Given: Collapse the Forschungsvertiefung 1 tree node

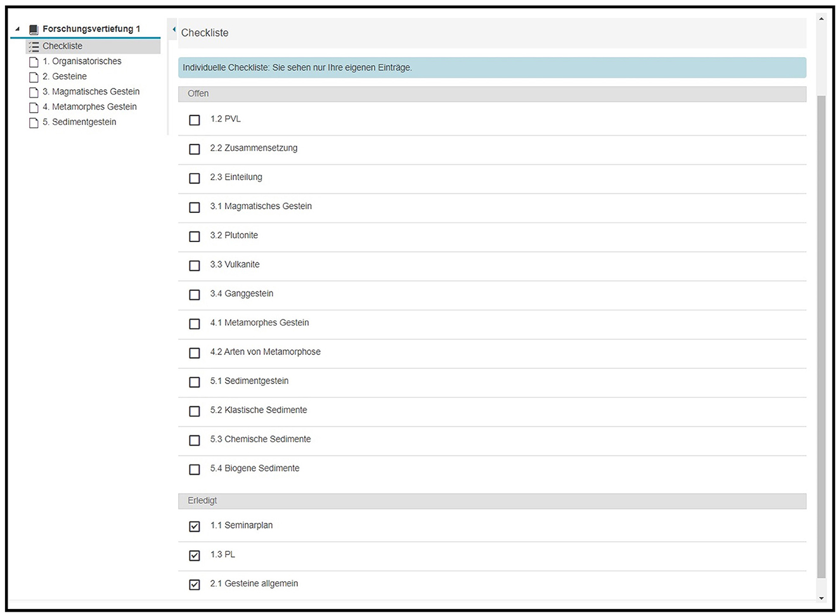Looking at the screenshot, I should (x=17, y=29).
